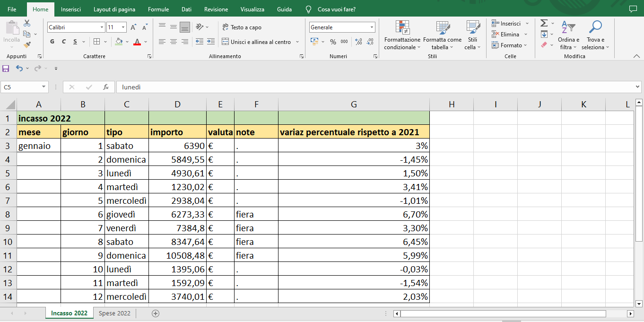The width and height of the screenshot is (644, 322).
Task: Toggle align left
Action: click(x=162, y=42)
